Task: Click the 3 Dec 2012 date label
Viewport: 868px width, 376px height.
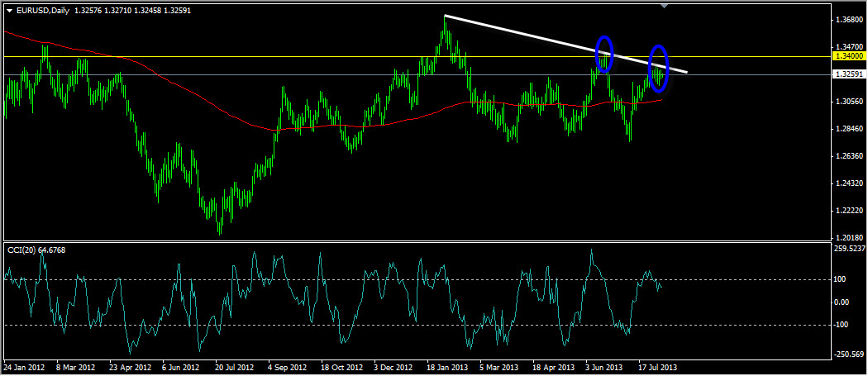Action: point(393,367)
